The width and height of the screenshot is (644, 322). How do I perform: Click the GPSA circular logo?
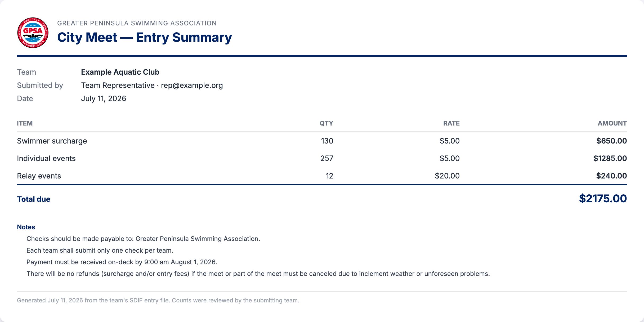(33, 33)
